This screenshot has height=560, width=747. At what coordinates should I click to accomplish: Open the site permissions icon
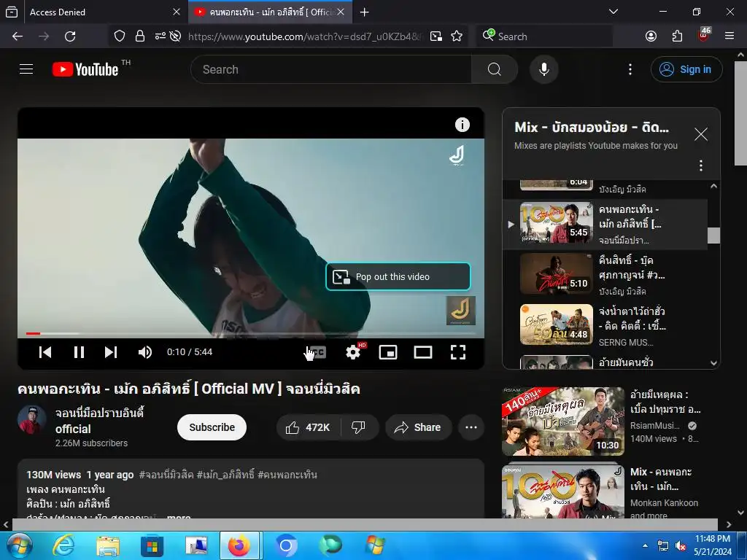pyautogui.click(x=160, y=36)
